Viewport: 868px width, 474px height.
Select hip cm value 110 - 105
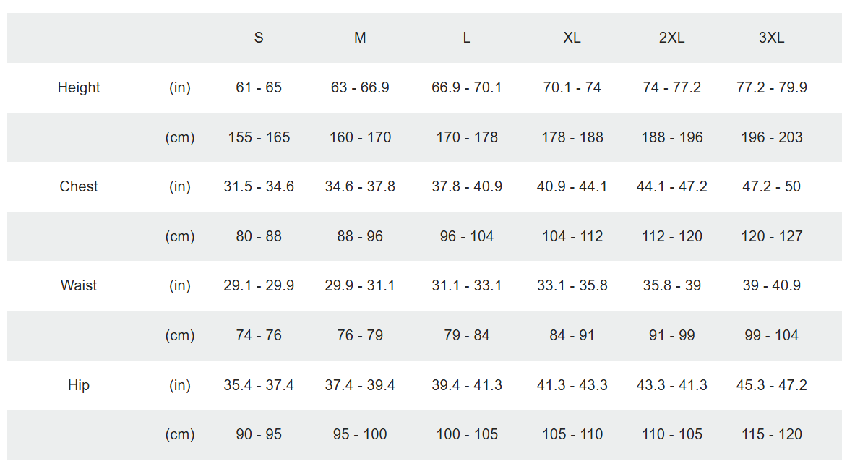pos(671,434)
